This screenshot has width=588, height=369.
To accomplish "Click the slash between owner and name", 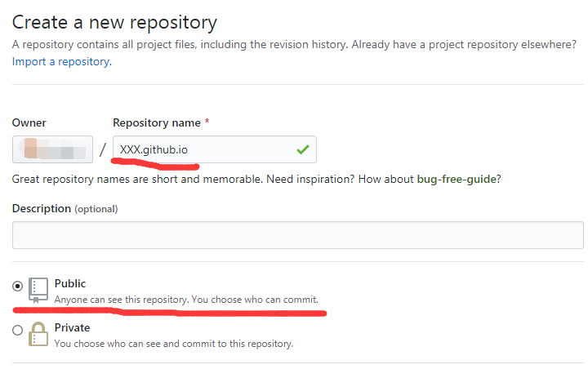I will point(103,150).
